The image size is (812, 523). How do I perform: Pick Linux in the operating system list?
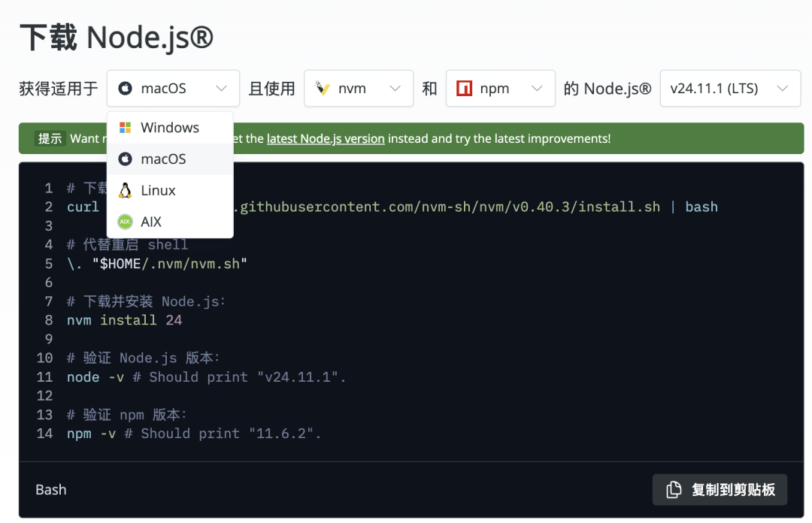coord(170,191)
